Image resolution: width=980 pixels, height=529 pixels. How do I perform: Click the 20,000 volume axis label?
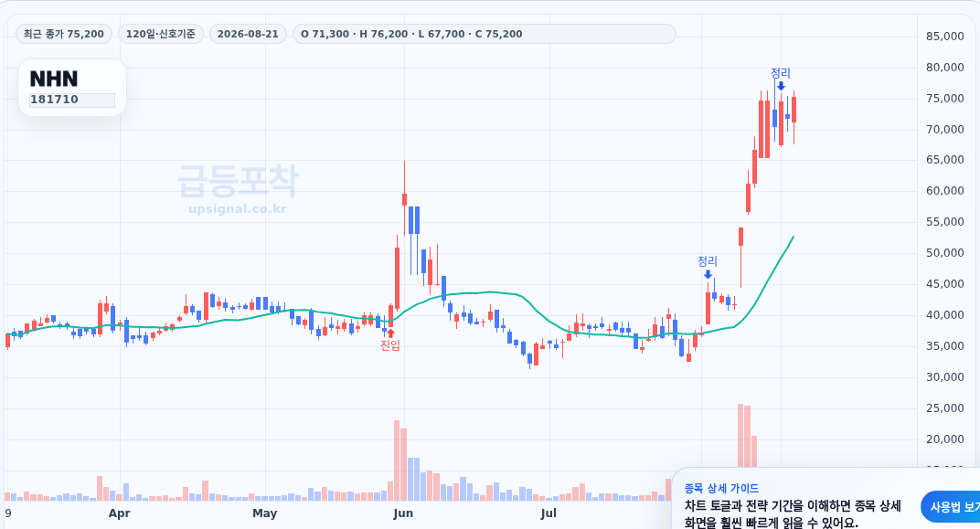(944, 439)
